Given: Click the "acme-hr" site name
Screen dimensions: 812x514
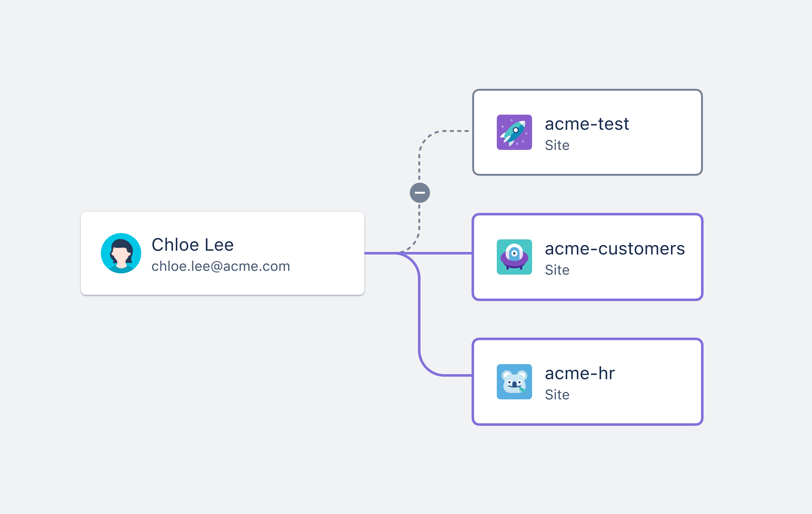Looking at the screenshot, I should 580,373.
